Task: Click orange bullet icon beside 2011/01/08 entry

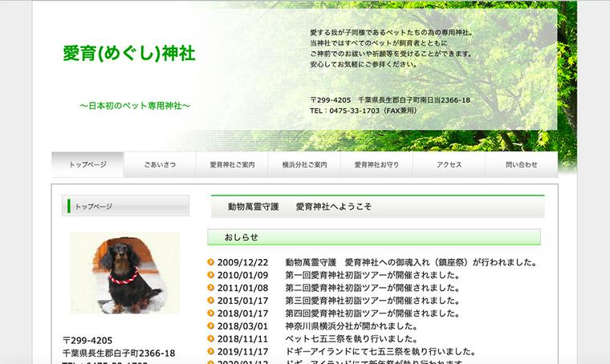Action: [x=211, y=288]
